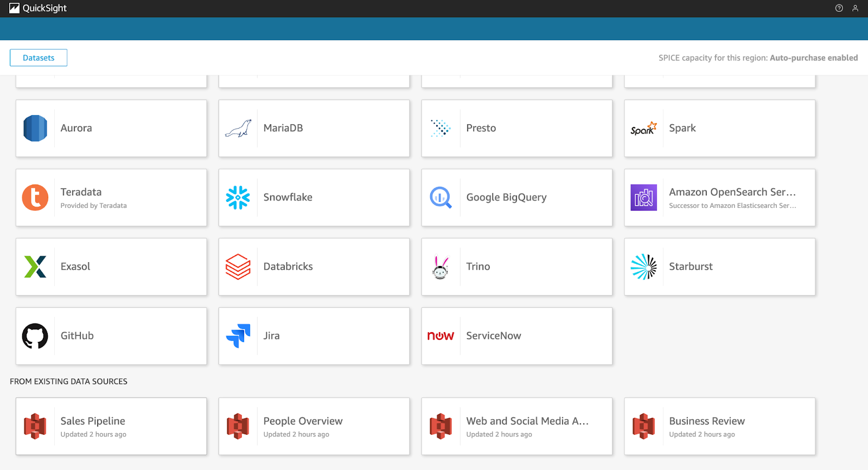Click 'Provided by Teradata' subtitle
The width and height of the screenshot is (868, 470).
(94, 206)
